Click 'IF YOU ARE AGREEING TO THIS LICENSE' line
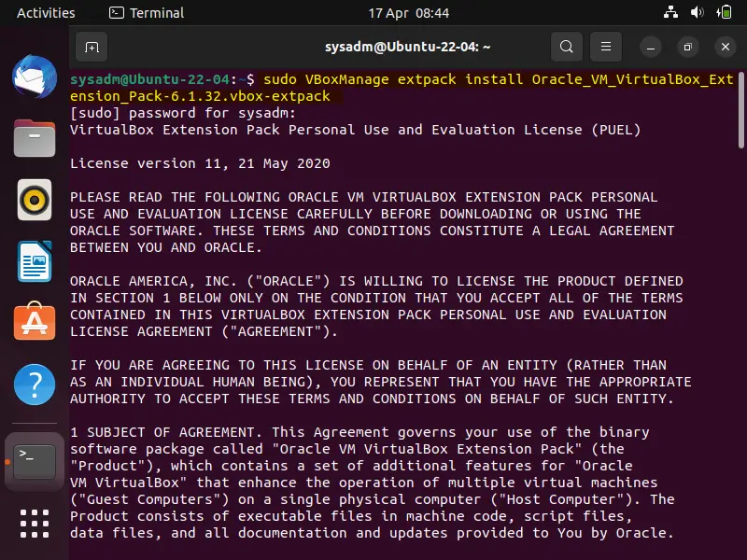The width and height of the screenshot is (747, 560). pos(368,365)
